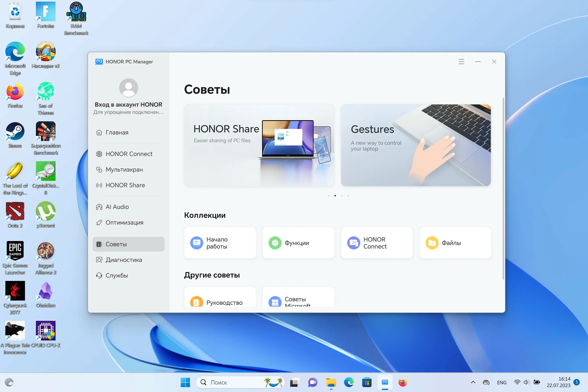
Task: Select Оптимизация from sidebar
Action: tap(124, 222)
